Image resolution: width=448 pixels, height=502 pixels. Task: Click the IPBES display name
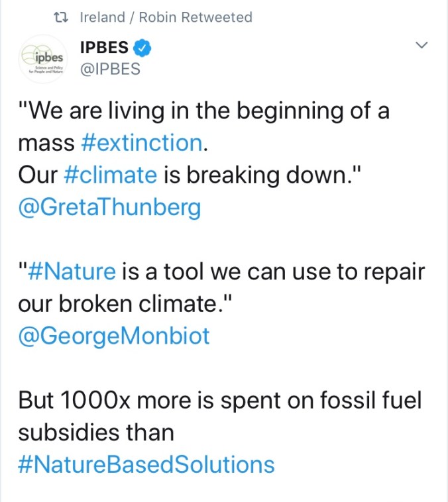(104, 48)
